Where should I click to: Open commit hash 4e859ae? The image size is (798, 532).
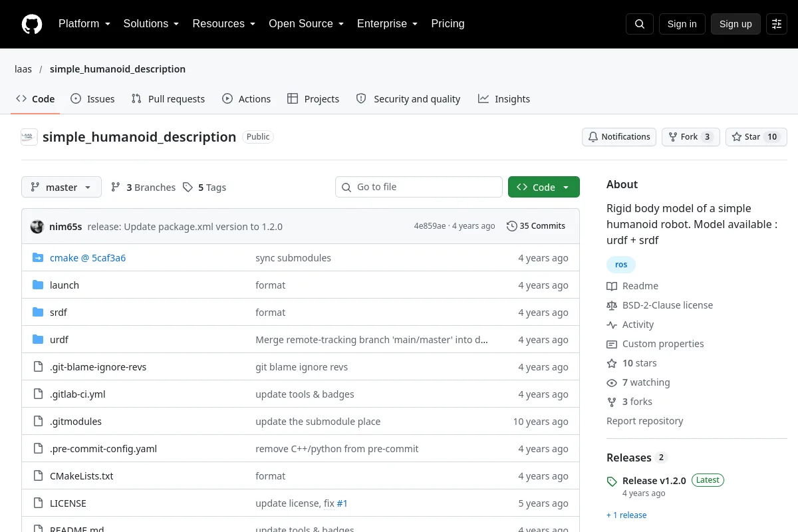(x=430, y=226)
